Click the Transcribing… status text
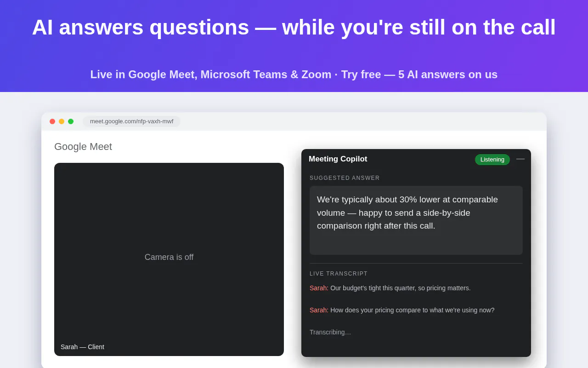This screenshot has height=368, width=588. 330,332
